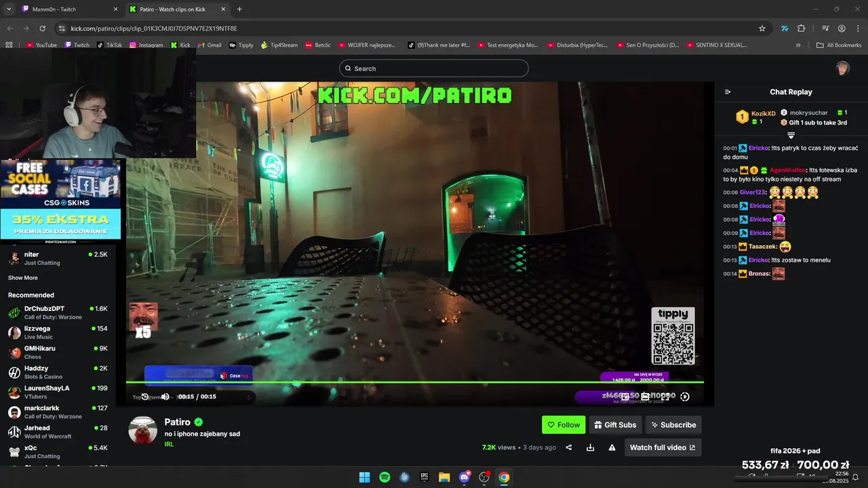
Task: Open the Tip4Stream bookmark
Action: coord(279,45)
